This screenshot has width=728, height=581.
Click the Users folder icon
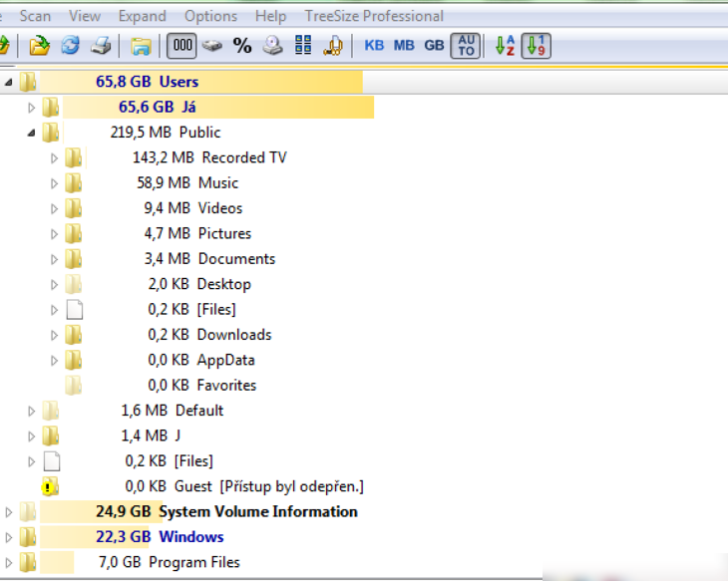28,82
